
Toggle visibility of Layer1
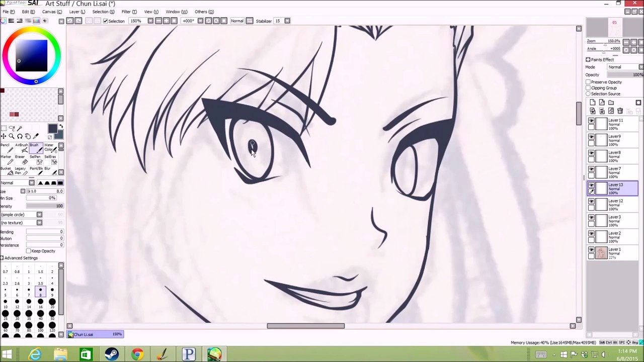pyautogui.click(x=592, y=250)
